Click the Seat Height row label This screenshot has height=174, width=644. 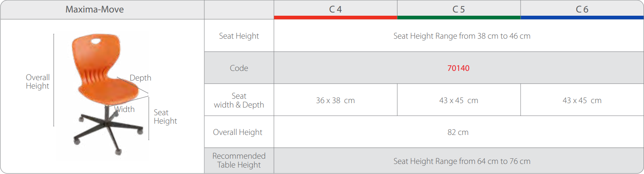239,36
